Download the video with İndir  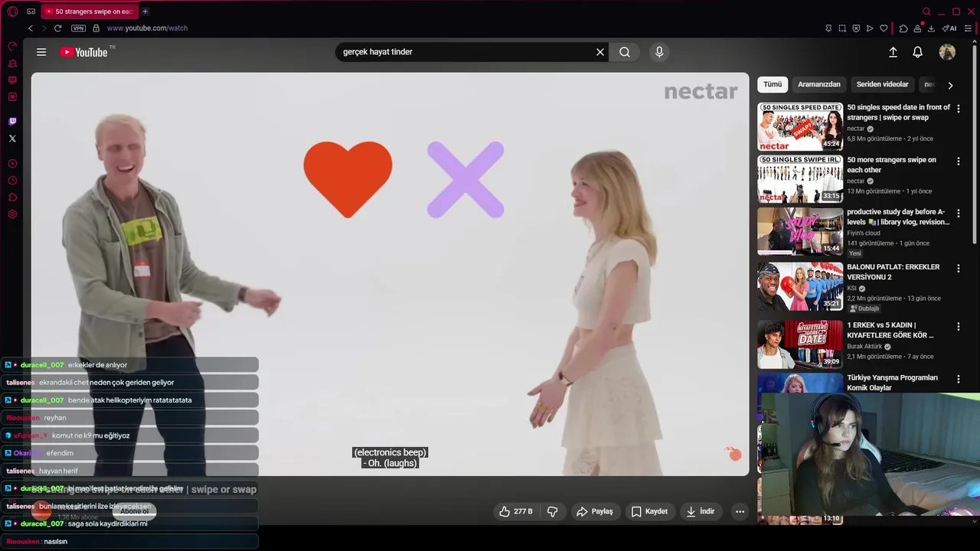point(701,511)
